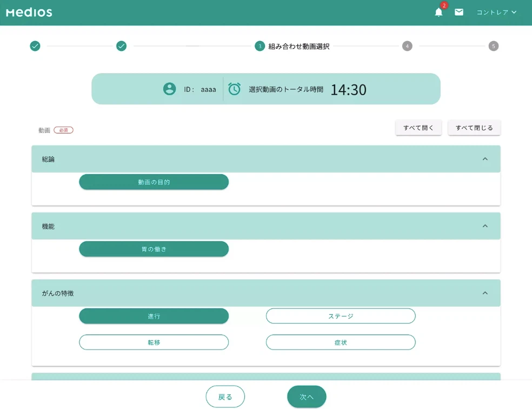Click the 選択動画のトータル時間 label
Image resolution: width=532 pixels, height=409 pixels.
tap(286, 89)
